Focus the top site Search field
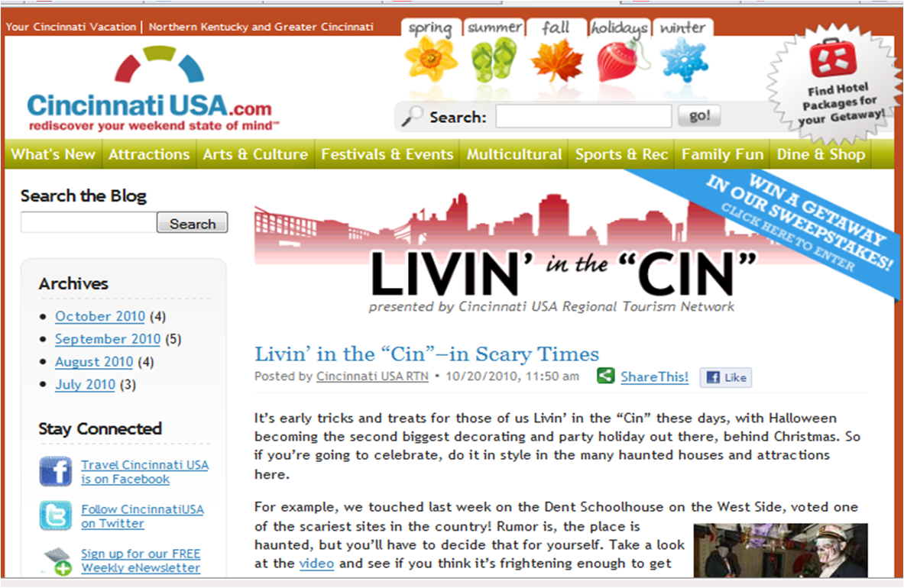The image size is (904, 588). pos(584,116)
